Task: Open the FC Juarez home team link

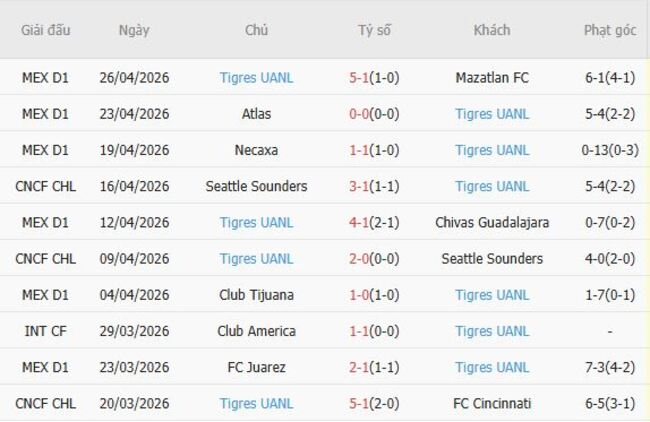Action: coord(256,367)
